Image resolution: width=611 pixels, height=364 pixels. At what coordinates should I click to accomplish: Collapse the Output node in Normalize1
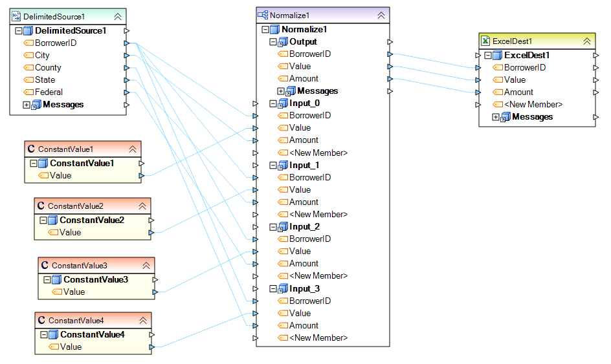(x=273, y=42)
